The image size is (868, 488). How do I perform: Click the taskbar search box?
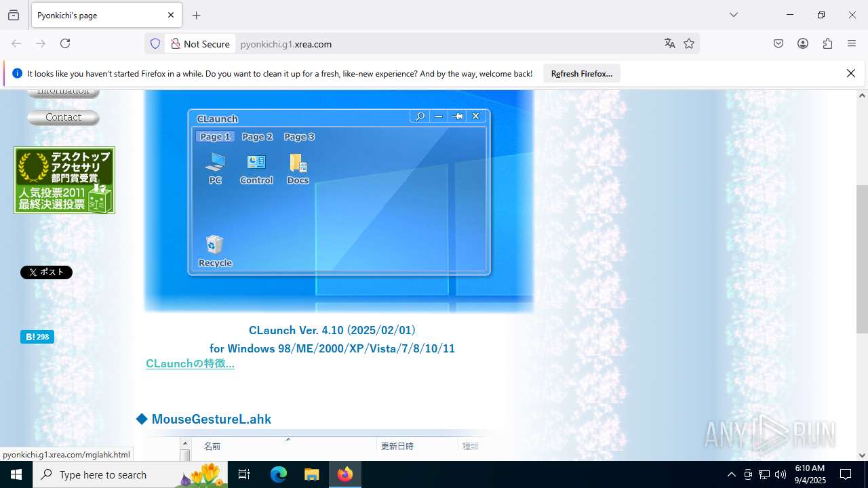130,474
